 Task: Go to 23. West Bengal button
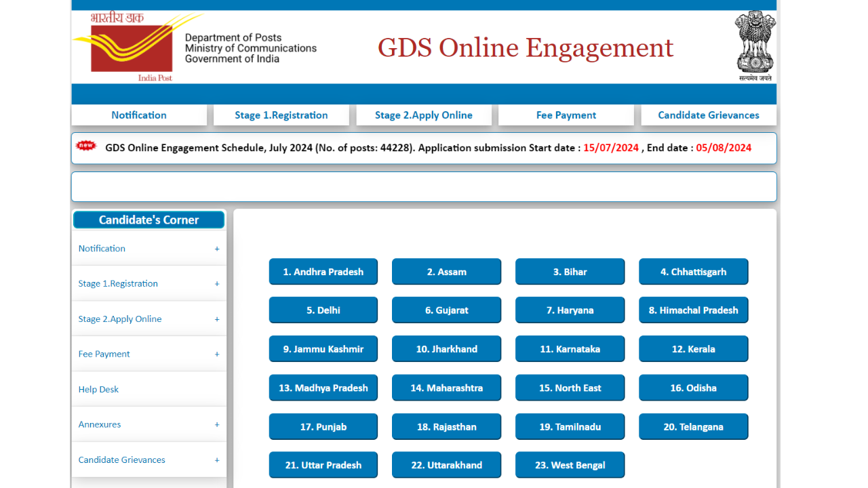pyautogui.click(x=570, y=465)
